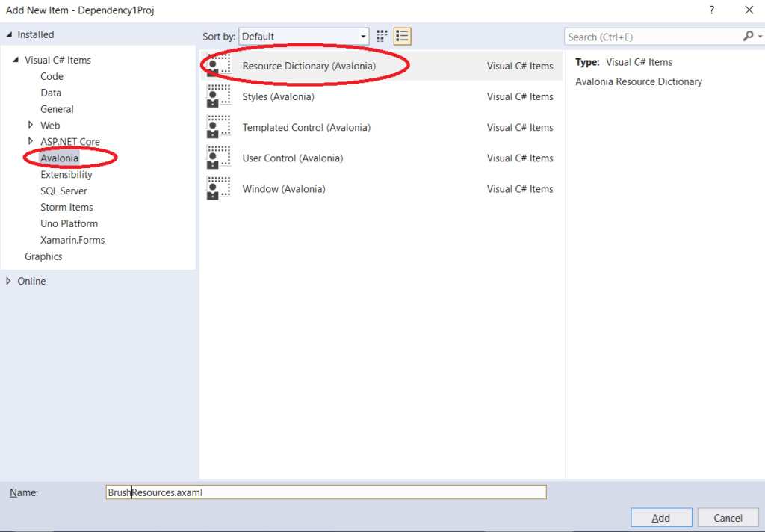Expand the Online section
Viewport: 765px width, 532px height.
click(x=8, y=281)
